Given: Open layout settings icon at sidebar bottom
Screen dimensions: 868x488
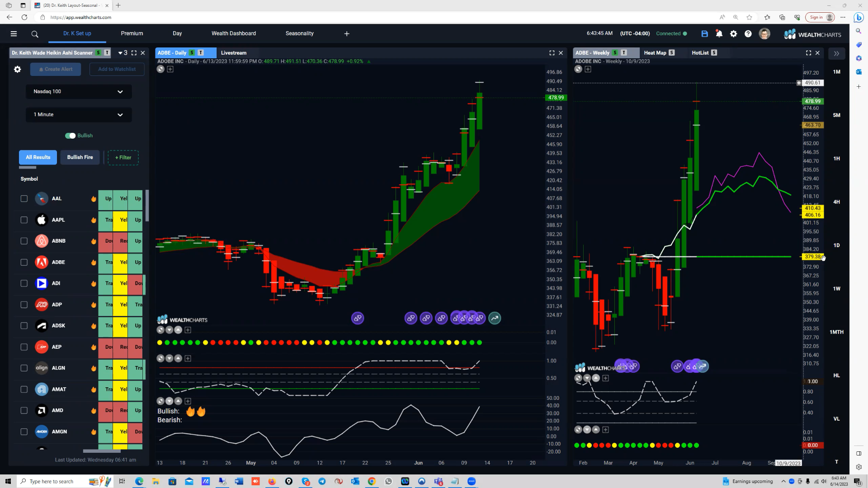Looking at the screenshot, I should [859, 467].
